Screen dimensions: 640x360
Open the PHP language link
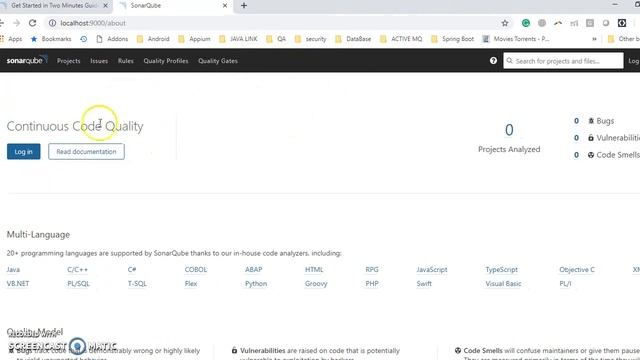click(x=372, y=284)
